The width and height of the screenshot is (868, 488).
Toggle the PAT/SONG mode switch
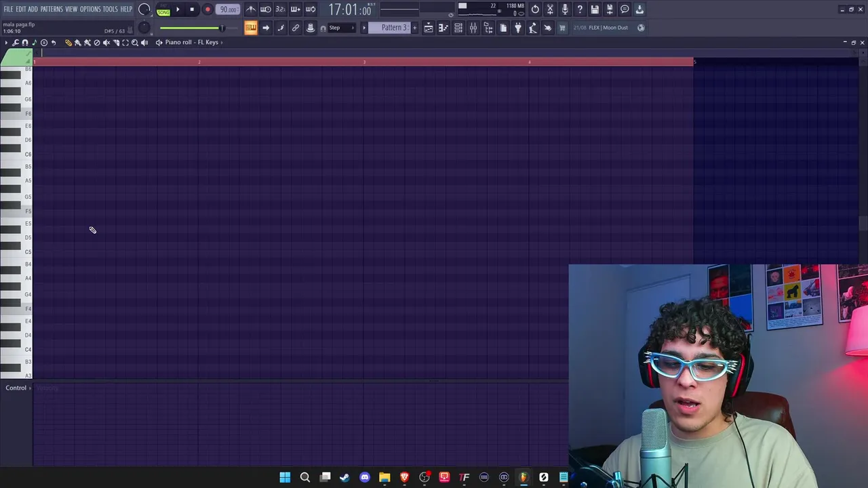pyautogui.click(x=163, y=9)
